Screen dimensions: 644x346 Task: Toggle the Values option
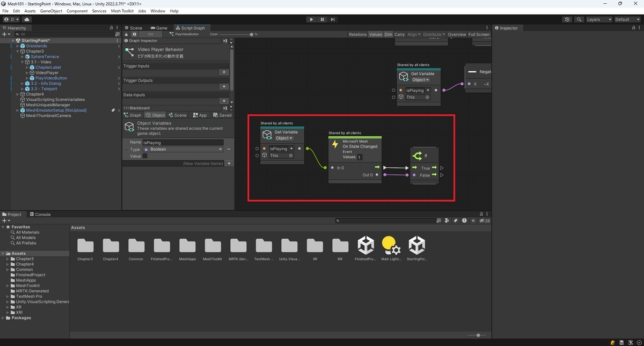tap(376, 34)
